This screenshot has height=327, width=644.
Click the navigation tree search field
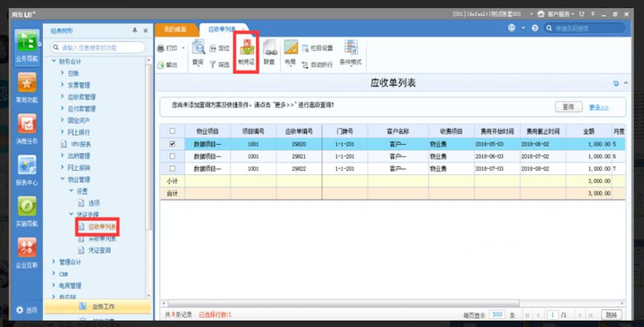pos(97,47)
